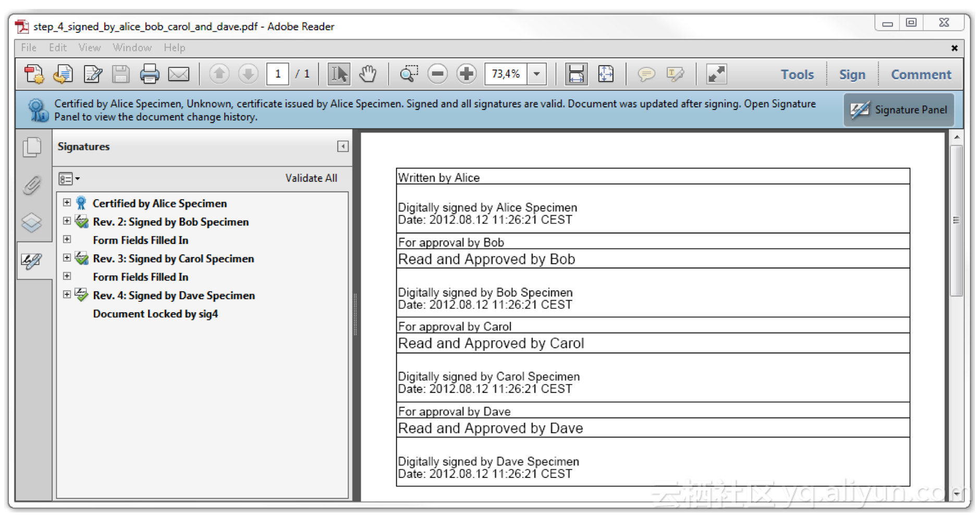Open the Signatures options dropdown menu
The width and height of the screenshot is (980, 515).
pyautogui.click(x=69, y=179)
